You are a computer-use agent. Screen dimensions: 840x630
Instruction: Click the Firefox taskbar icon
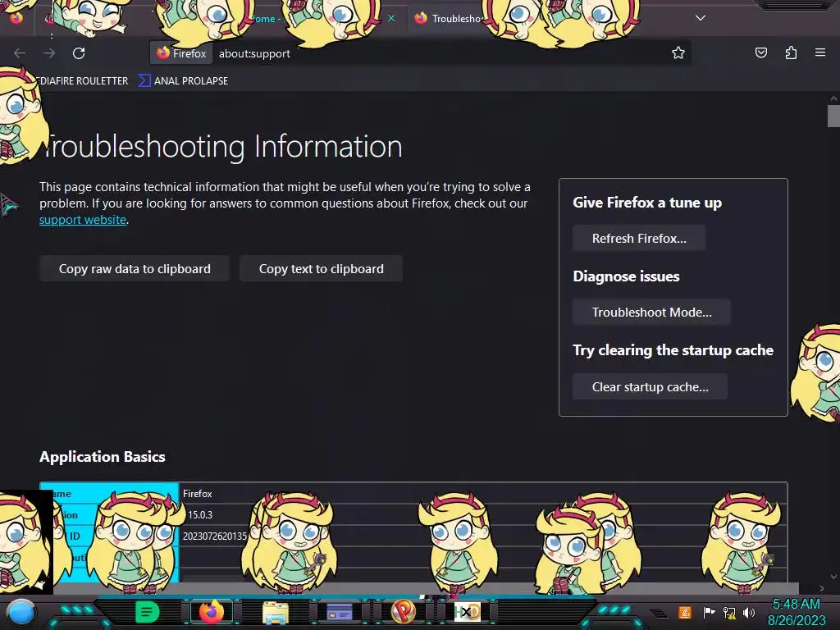pyautogui.click(x=211, y=612)
